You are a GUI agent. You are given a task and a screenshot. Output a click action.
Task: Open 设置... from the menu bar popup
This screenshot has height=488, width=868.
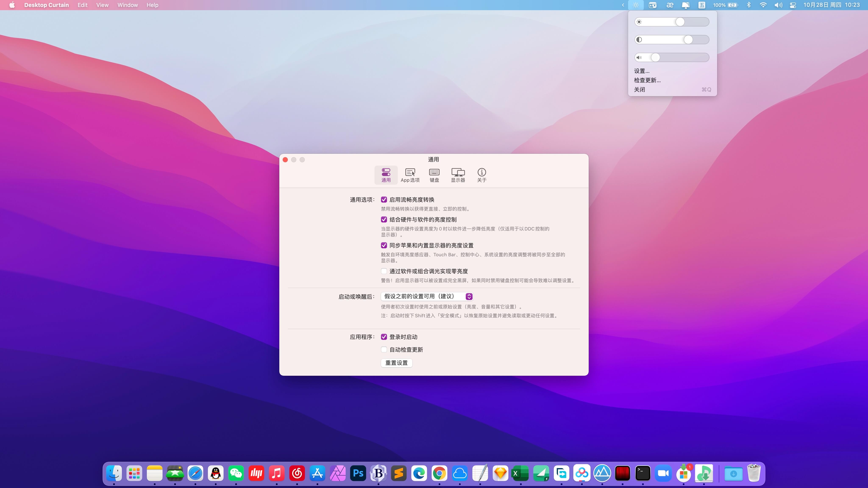(641, 71)
